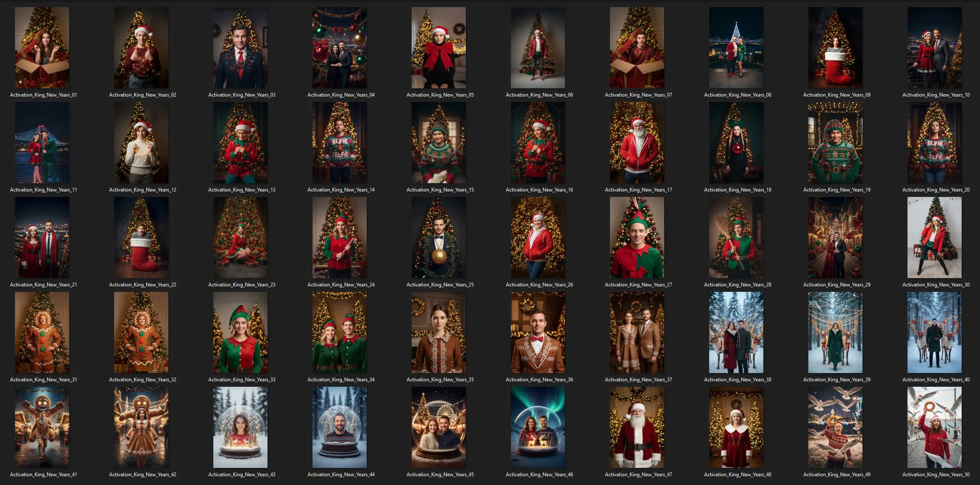
Task: Open the white-room image Activation_King_New_Years_30
Action: point(935,237)
